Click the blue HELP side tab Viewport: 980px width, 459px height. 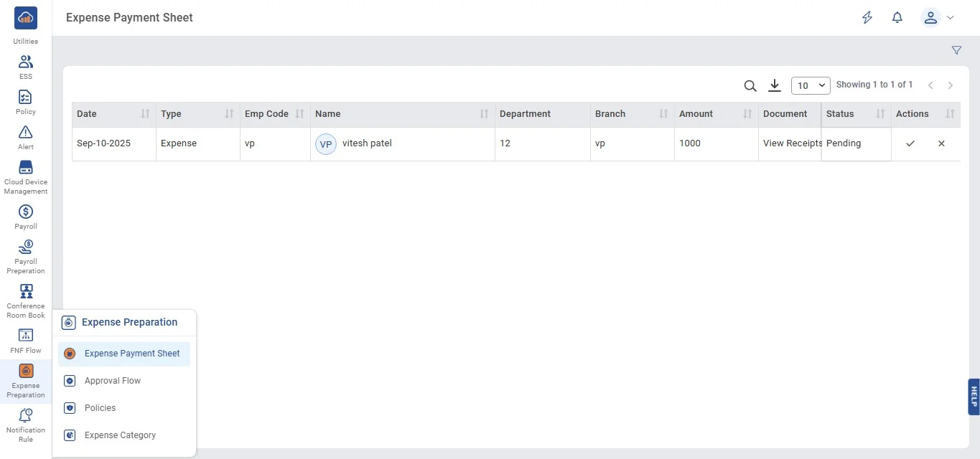click(x=974, y=397)
